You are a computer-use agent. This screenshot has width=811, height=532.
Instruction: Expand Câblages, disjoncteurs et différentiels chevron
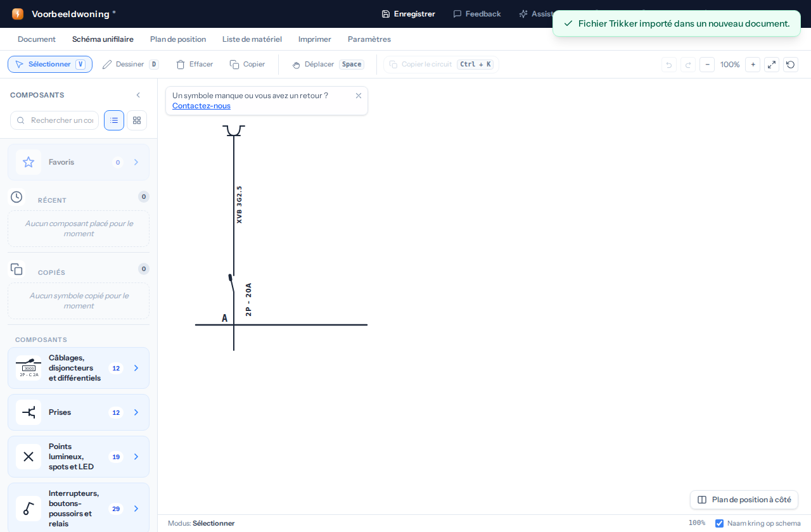coord(136,368)
